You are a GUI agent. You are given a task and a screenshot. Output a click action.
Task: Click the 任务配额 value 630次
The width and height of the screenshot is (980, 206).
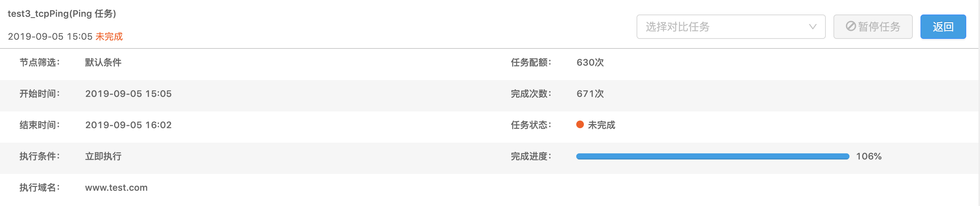(590, 63)
